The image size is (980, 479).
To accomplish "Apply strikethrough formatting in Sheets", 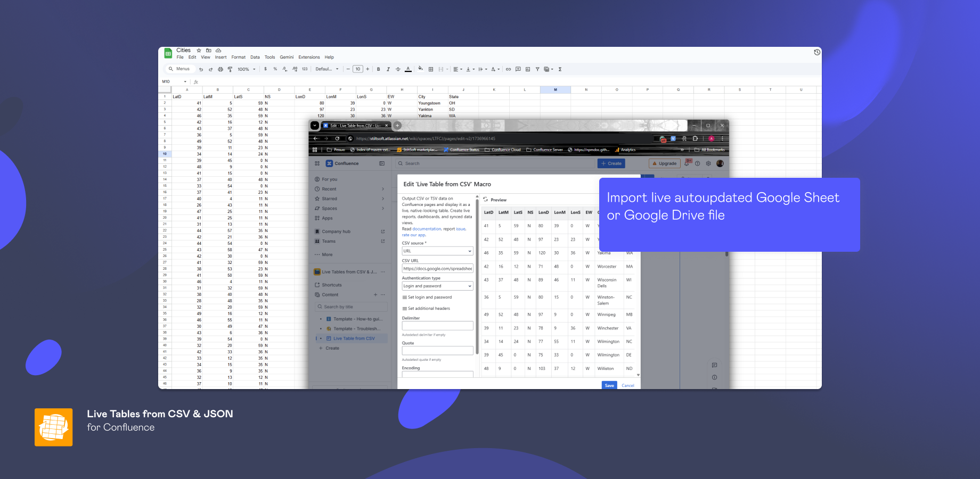I will click(397, 69).
